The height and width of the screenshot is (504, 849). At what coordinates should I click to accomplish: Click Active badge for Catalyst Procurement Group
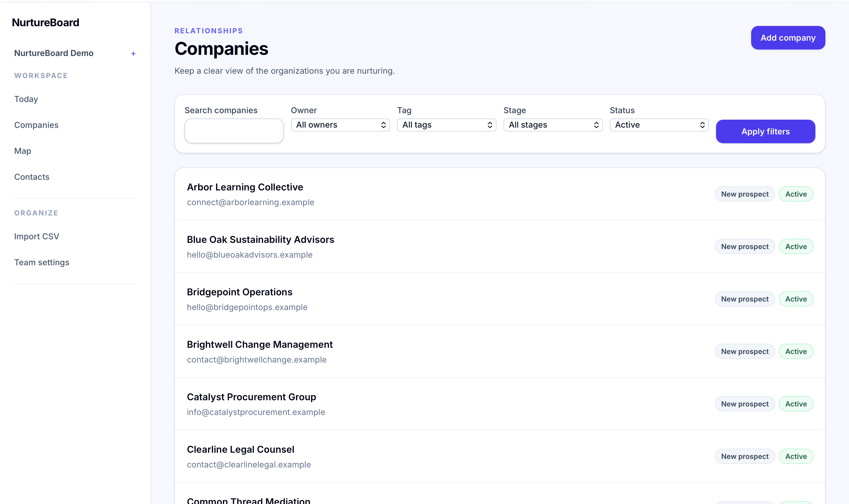(x=796, y=404)
